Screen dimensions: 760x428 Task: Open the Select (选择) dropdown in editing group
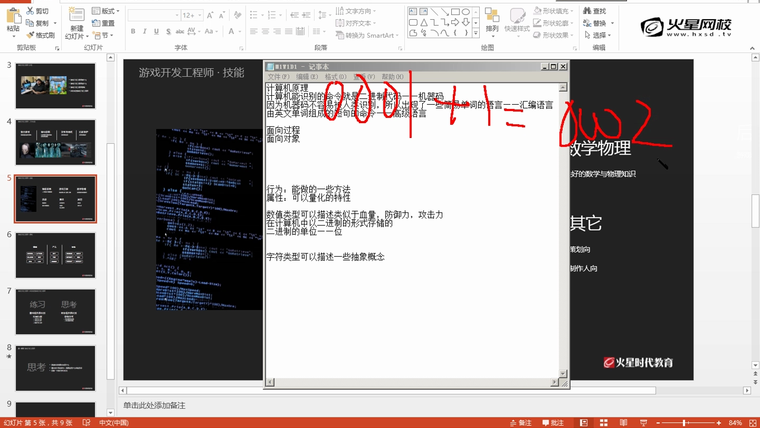click(600, 34)
